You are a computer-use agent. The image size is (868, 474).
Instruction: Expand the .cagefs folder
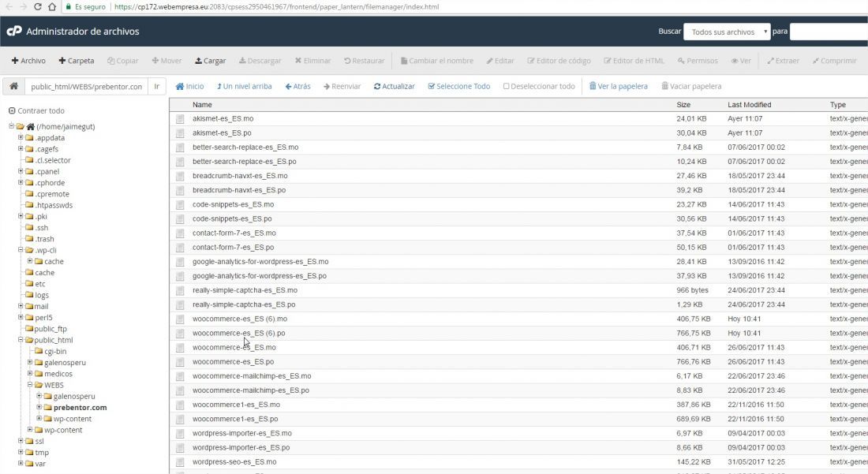21,148
